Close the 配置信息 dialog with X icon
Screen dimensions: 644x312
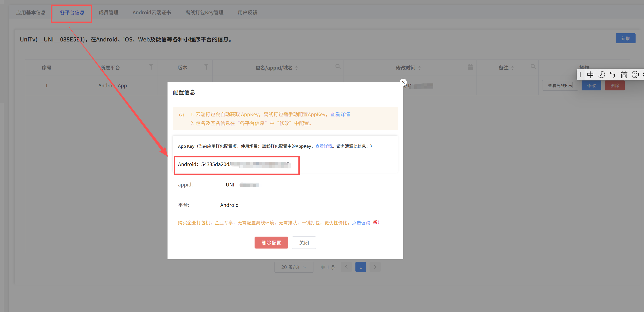click(x=403, y=82)
